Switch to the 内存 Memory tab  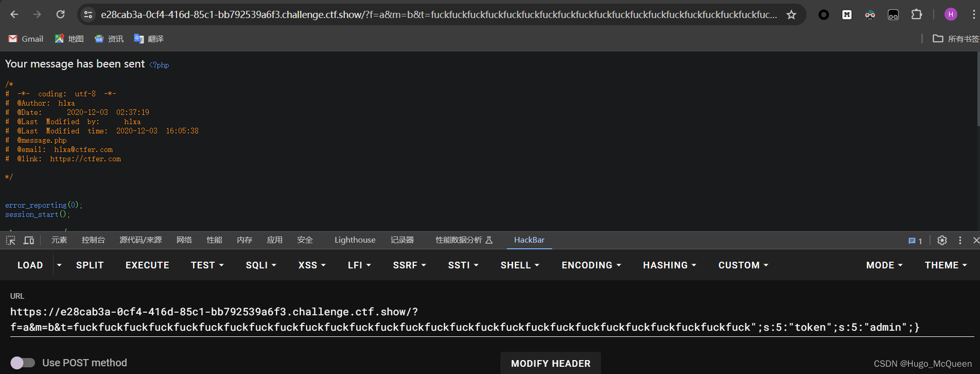244,240
